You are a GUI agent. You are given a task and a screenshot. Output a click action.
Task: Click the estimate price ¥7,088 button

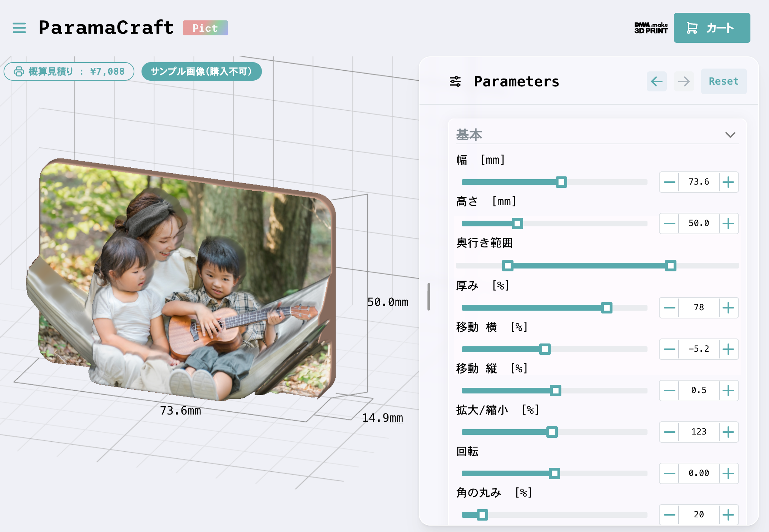tap(69, 71)
